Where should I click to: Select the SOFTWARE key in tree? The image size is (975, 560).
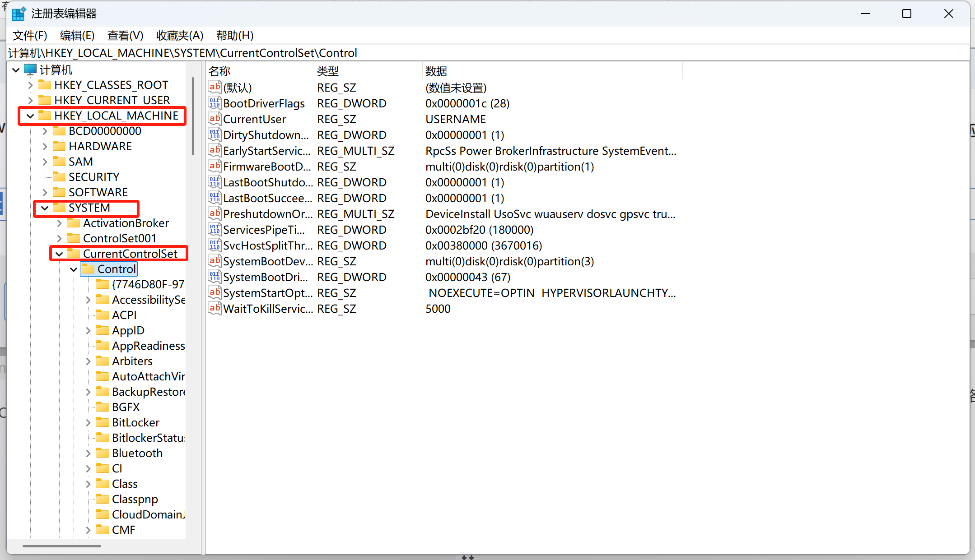click(x=98, y=192)
